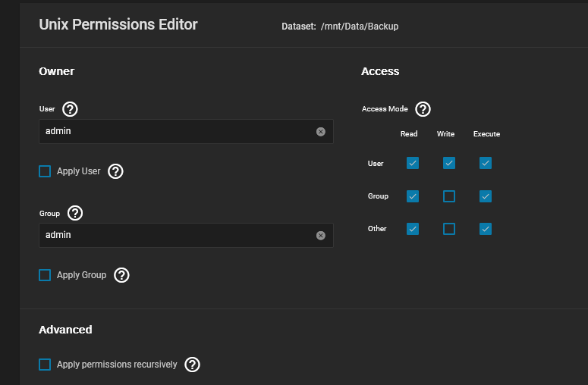Click the Owner section heading

pyautogui.click(x=57, y=71)
